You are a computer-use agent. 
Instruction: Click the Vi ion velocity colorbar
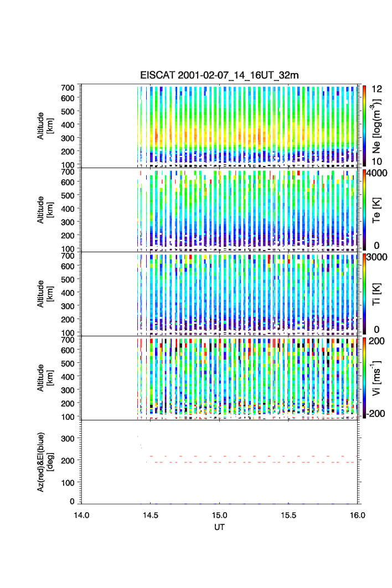pyautogui.click(x=364, y=378)
